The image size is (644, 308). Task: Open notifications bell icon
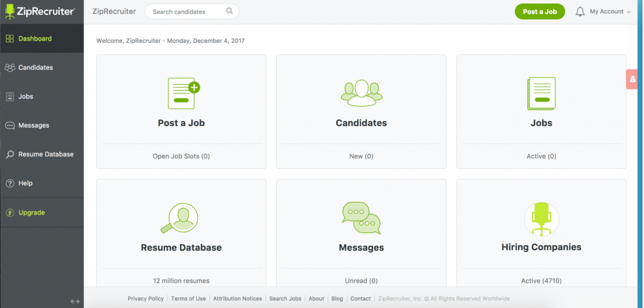click(580, 12)
